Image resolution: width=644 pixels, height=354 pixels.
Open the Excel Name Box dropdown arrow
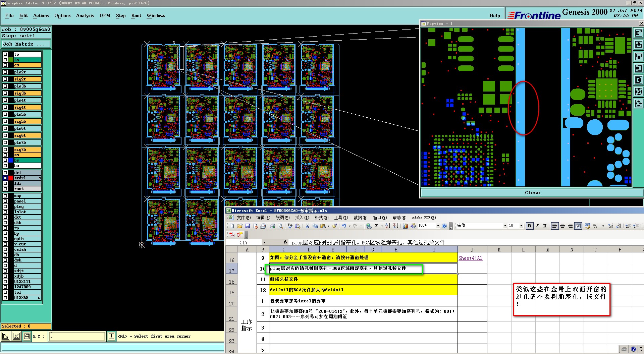coord(264,242)
